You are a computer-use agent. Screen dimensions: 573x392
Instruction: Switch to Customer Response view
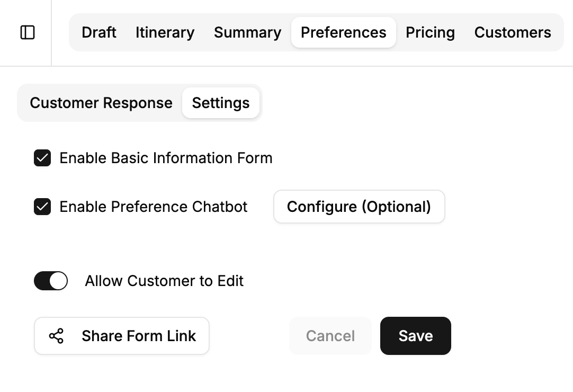101,103
